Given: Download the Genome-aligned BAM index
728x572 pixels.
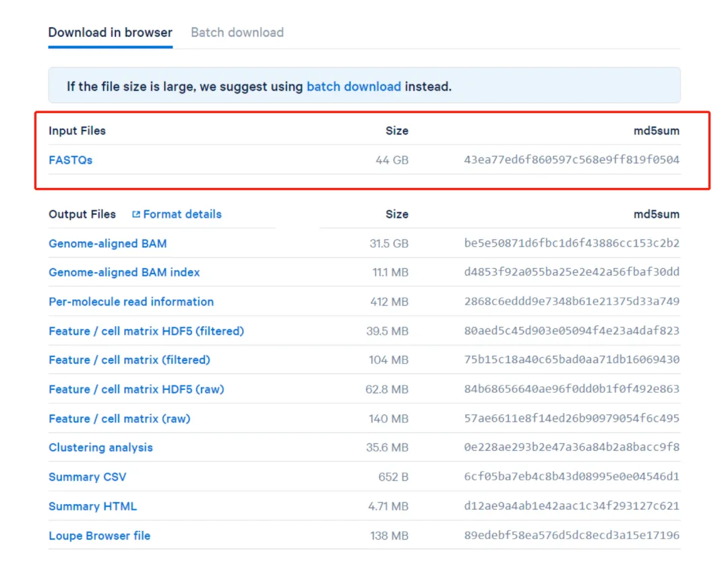Looking at the screenshot, I should [x=124, y=272].
